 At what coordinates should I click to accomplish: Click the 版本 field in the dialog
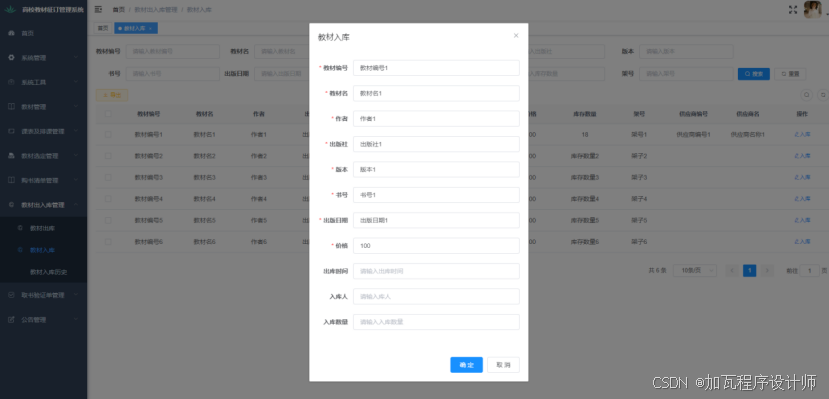[436, 169]
